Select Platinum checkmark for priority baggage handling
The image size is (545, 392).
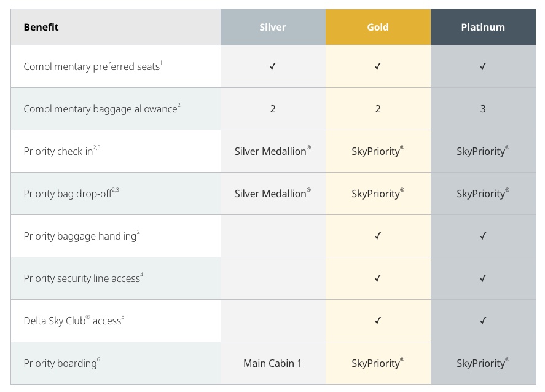[x=483, y=236]
